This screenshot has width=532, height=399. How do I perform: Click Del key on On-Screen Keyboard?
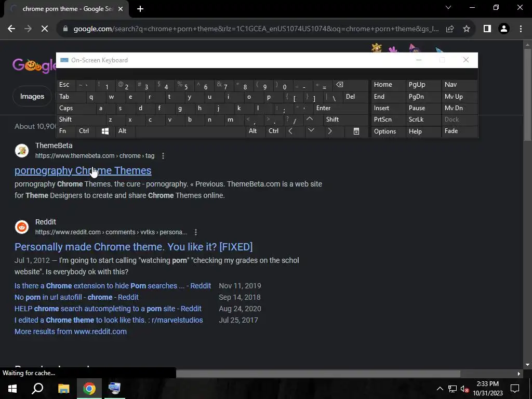click(355, 97)
